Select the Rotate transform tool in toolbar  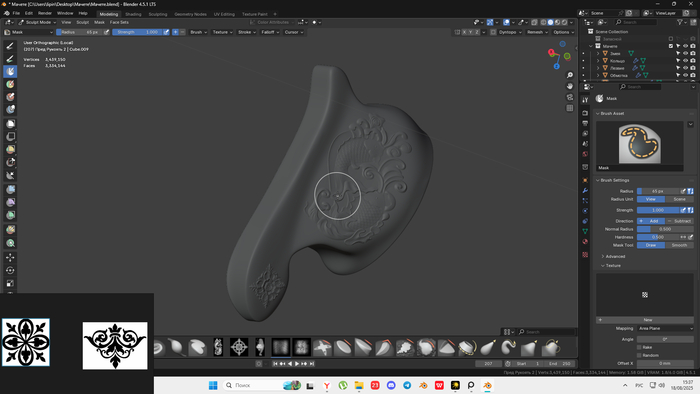10,270
